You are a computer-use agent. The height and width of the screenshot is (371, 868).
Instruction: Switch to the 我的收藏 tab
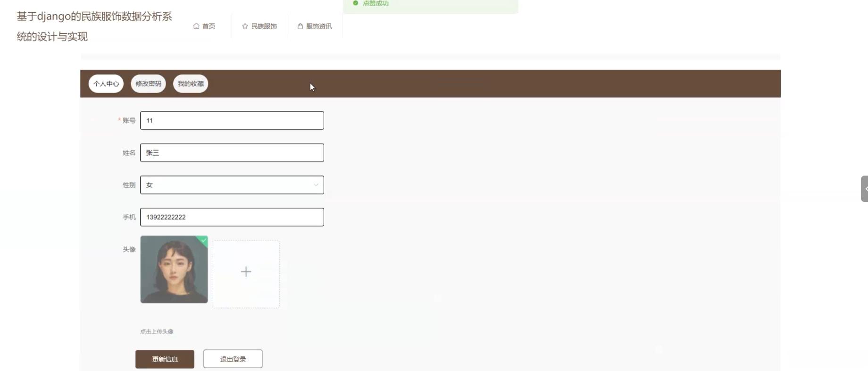point(191,84)
